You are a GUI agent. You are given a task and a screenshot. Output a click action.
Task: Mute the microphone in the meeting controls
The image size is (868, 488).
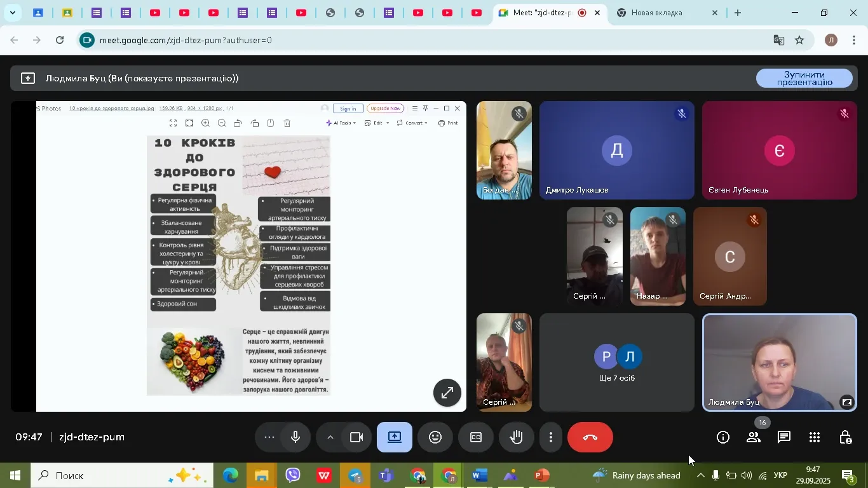[295, 437]
